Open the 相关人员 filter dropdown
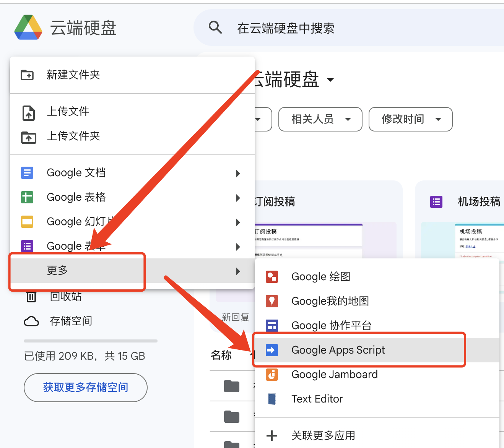The width and height of the screenshot is (504, 448). 320,119
